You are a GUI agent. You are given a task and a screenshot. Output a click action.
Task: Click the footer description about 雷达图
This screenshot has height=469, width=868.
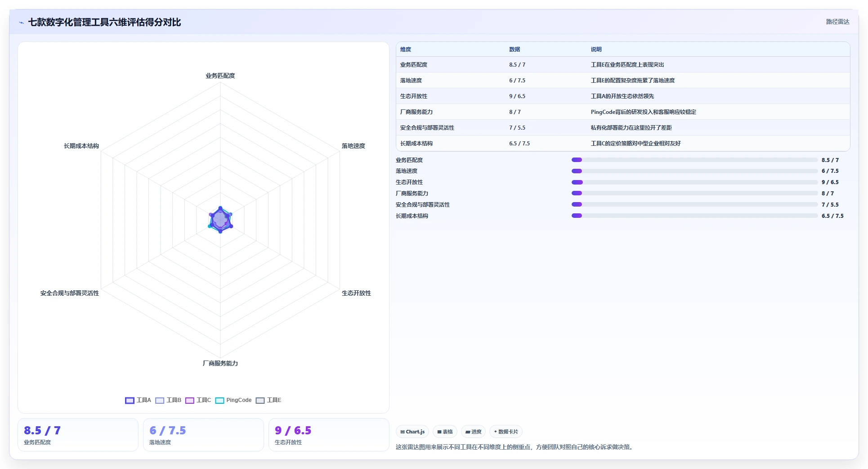pos(515,447)
